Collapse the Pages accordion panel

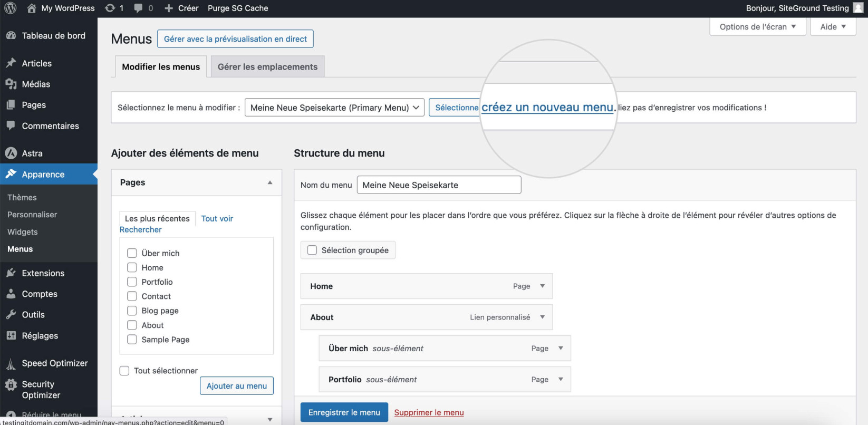pos(270,182)
